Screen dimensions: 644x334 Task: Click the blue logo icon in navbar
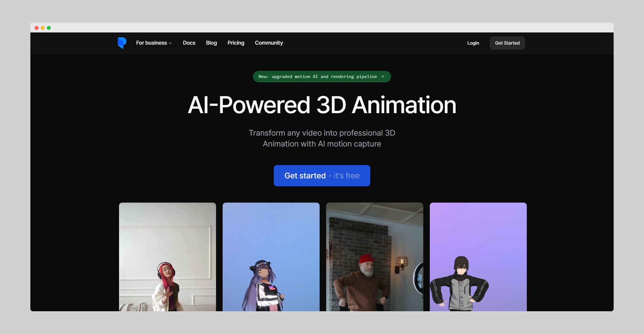(x=122, y=43)
